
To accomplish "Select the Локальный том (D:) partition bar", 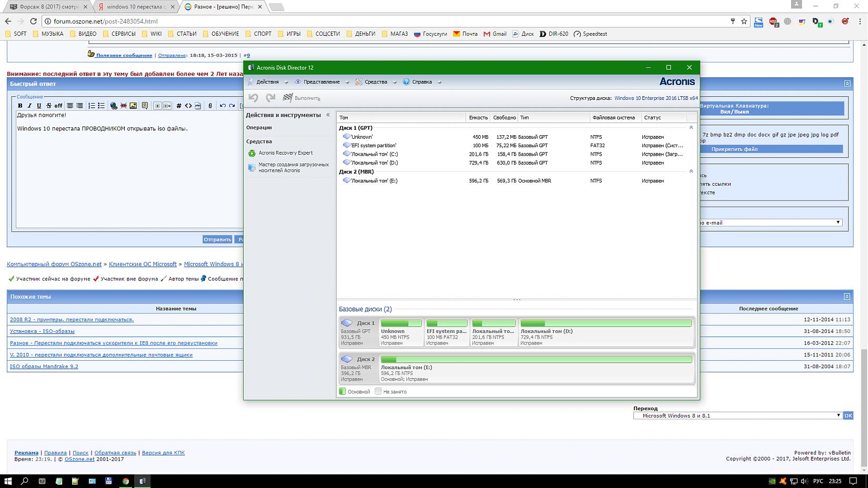I will 605,332.
